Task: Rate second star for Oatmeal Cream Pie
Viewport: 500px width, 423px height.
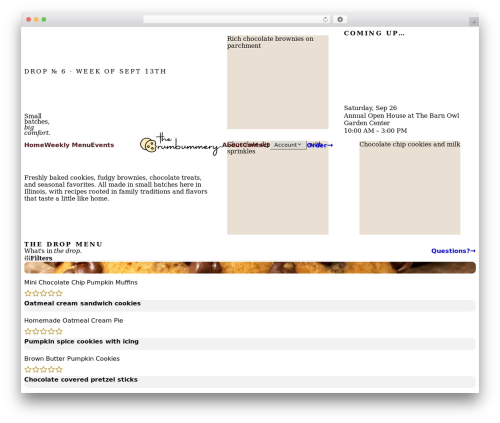Action: point(36,331)
